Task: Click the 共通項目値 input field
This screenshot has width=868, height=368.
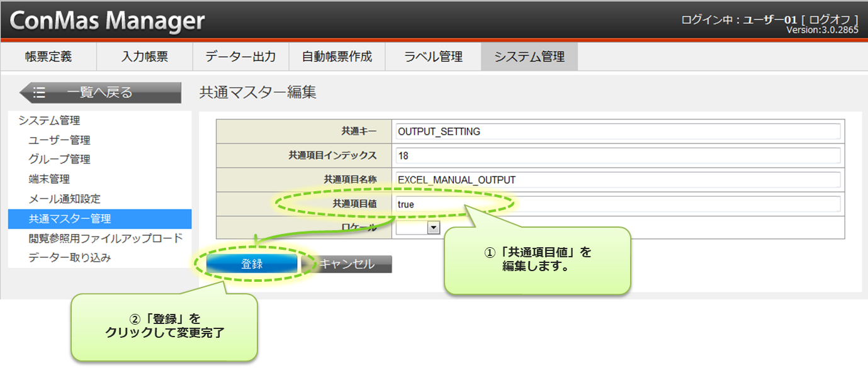Action: [618, 204]
